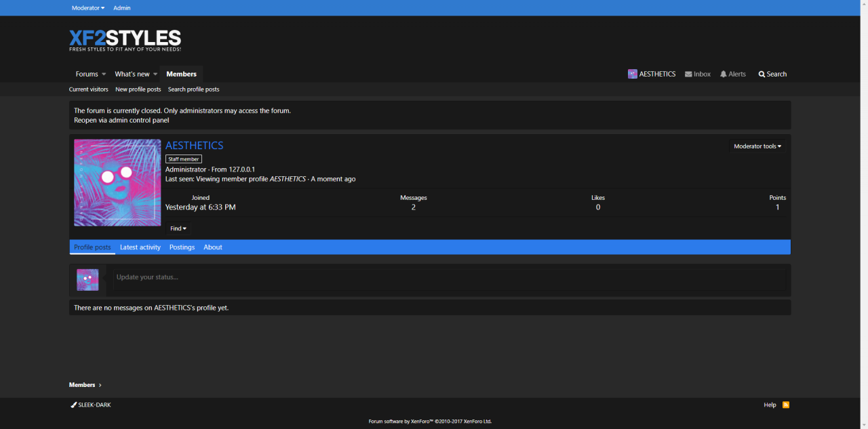The image size is (868, 429).
Task: Click the small avatar beside AESTHETICS in navbar
Action: pyautogui.click(x=632, y=74)
